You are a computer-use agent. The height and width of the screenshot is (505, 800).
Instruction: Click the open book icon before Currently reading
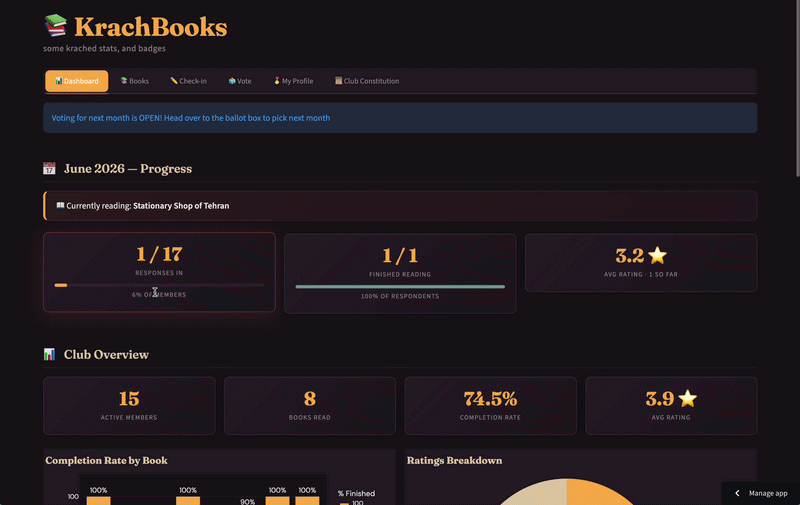point(60,206)
